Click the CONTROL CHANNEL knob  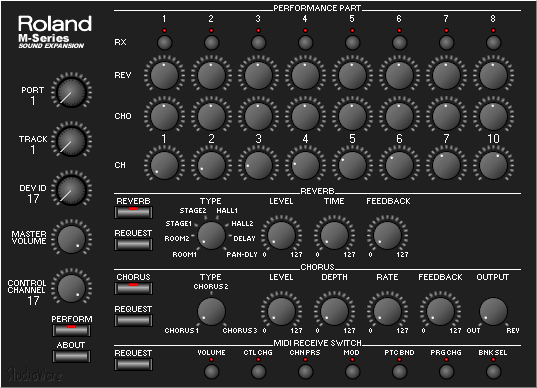pos(71,288)
